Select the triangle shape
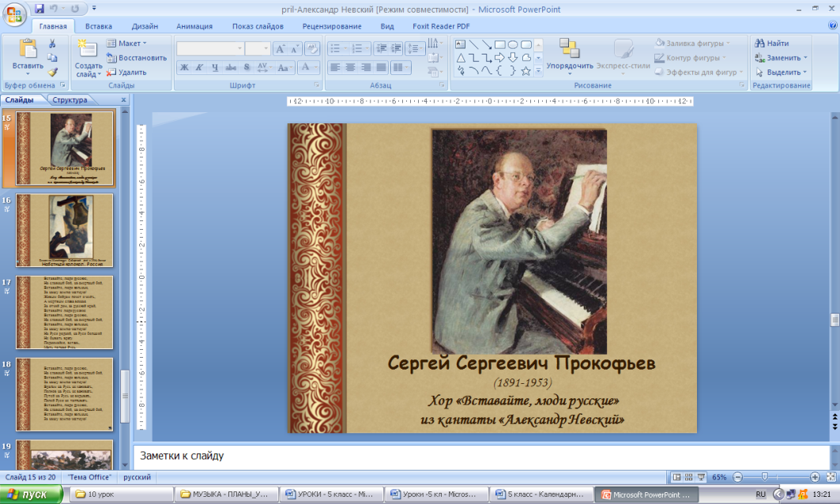This screenshot has height=504, width=840. tap(460, 58)
